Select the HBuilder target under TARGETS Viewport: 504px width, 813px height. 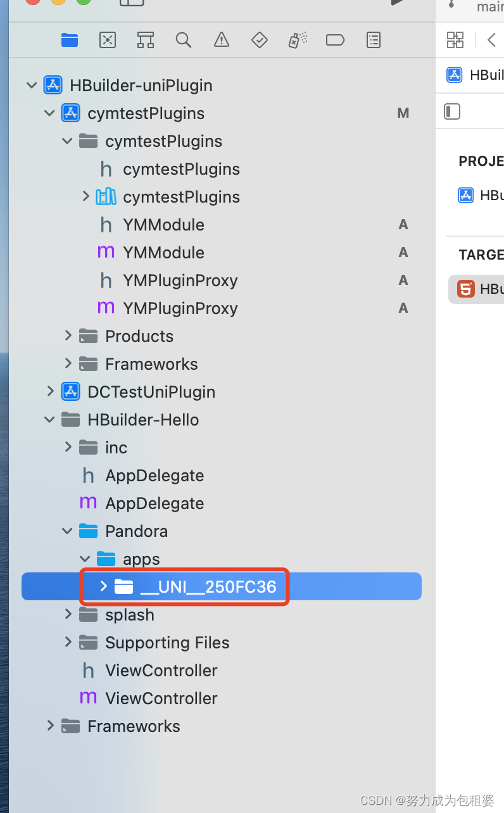476,289
